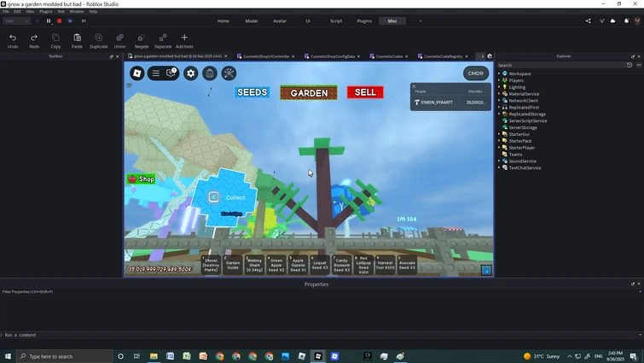Open the Roblox menu icon in viewport
The height and width of the screenshot is (363, 644).
click(x=137, y=73)
